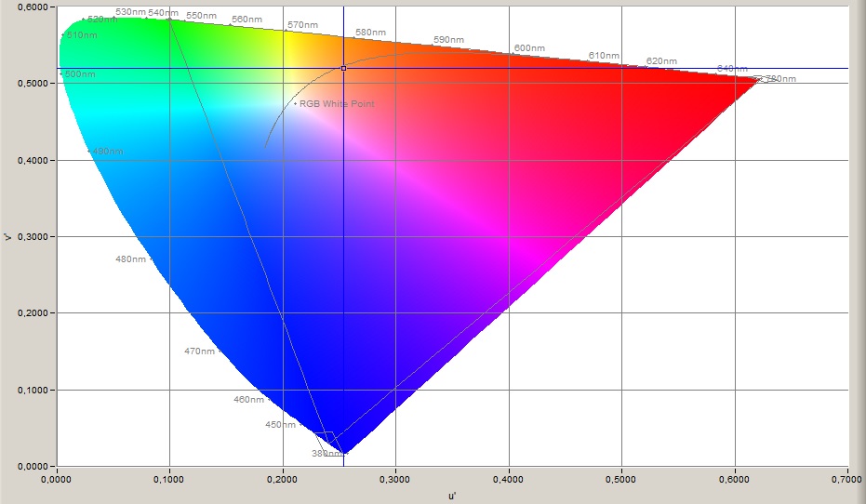Click the RGB White Point marker

point(296,104)
